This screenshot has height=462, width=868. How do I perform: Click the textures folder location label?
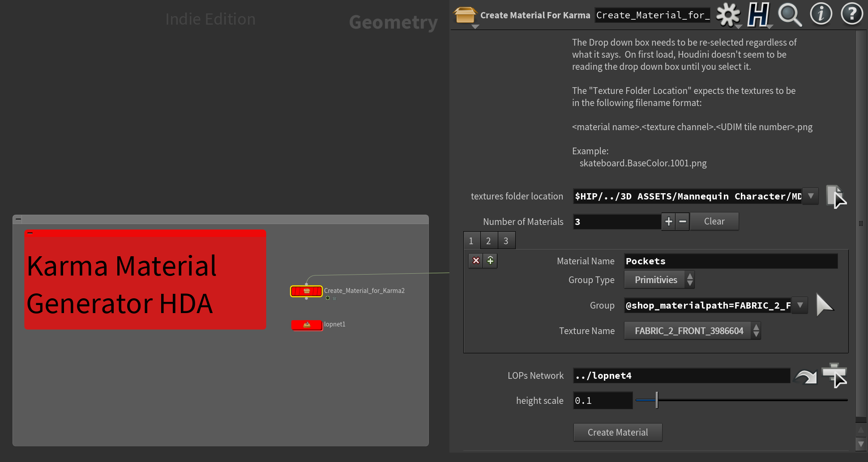tap(517, 196)
